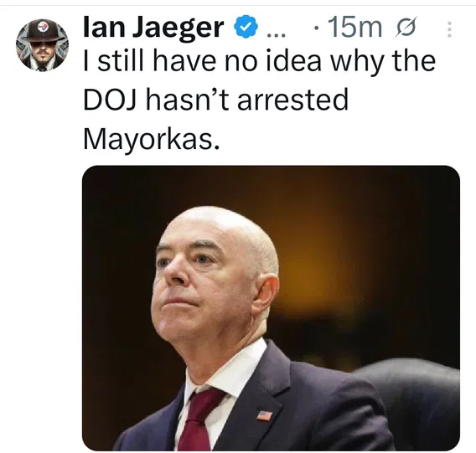Select the word DOJ in the tweet

(x=109, y=100)
